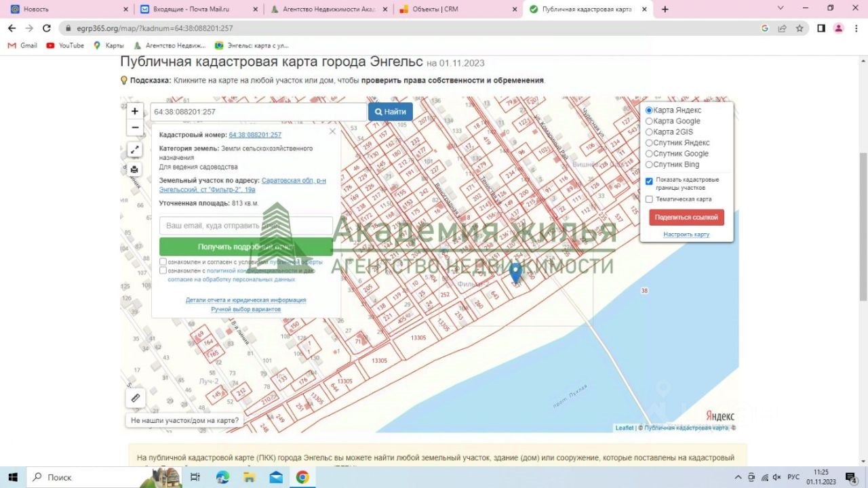
Task: Open Ручной выбор вариантов link
Action: (x=245, y=309)
